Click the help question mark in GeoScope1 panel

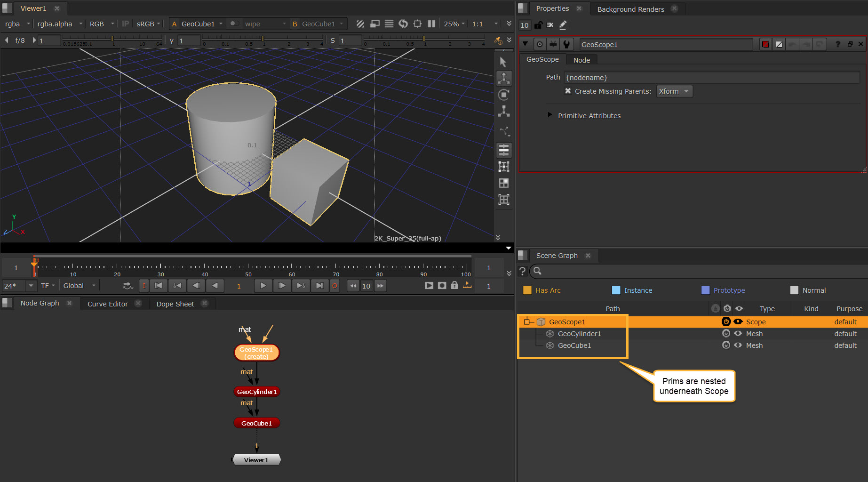[x=837, y=44]
